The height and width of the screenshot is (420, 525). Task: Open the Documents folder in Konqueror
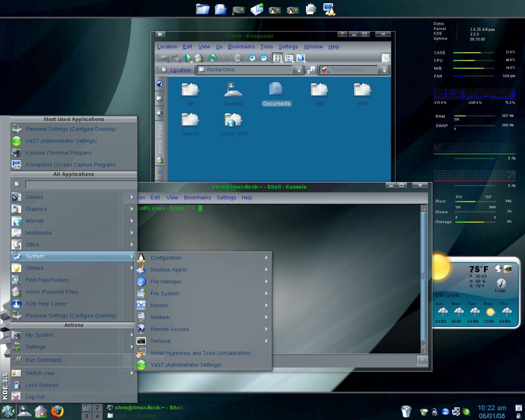(276, 94)
